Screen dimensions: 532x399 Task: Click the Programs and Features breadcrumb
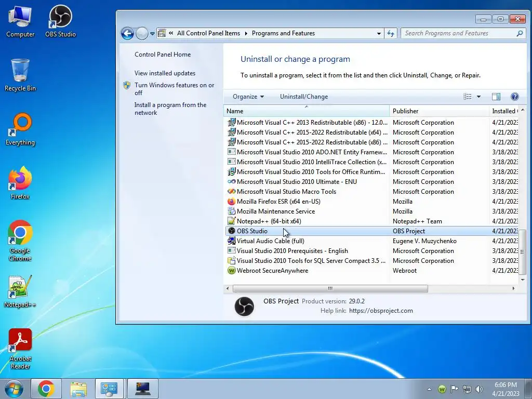tap(283, 33)
